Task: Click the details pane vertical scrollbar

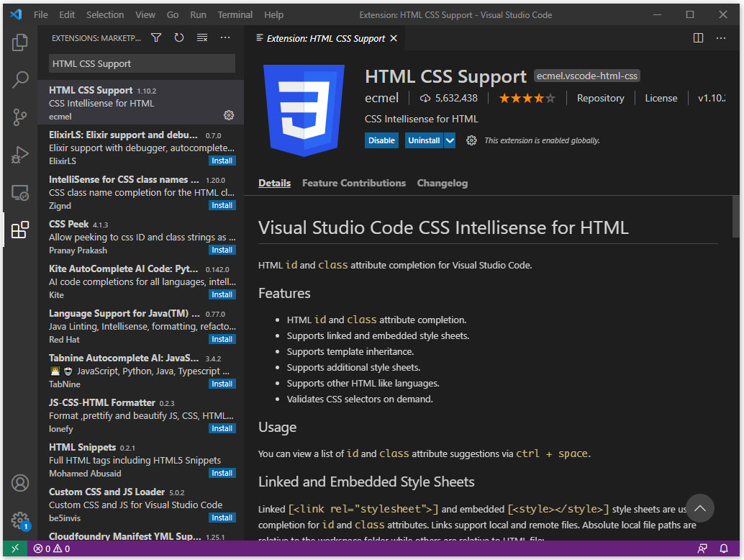Action: point(735,216)
